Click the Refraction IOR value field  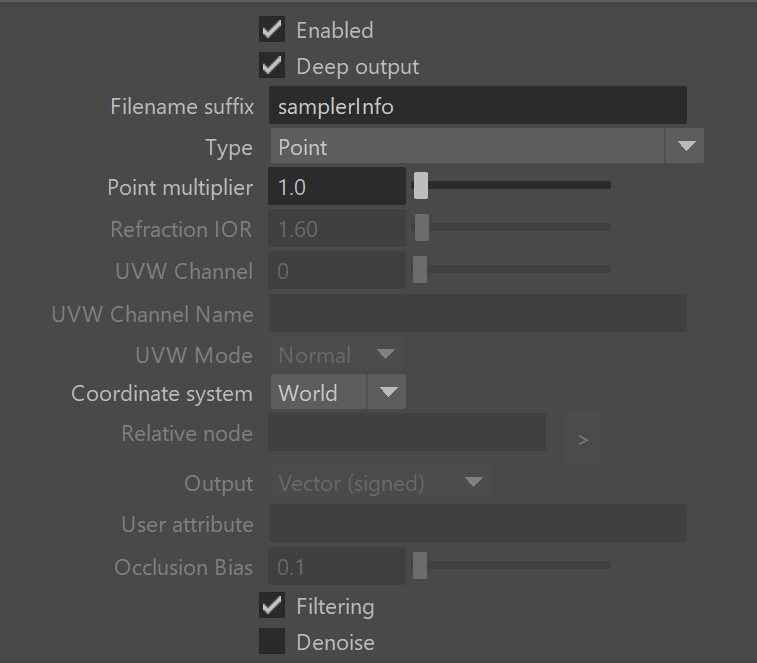(x=337, y=228)
